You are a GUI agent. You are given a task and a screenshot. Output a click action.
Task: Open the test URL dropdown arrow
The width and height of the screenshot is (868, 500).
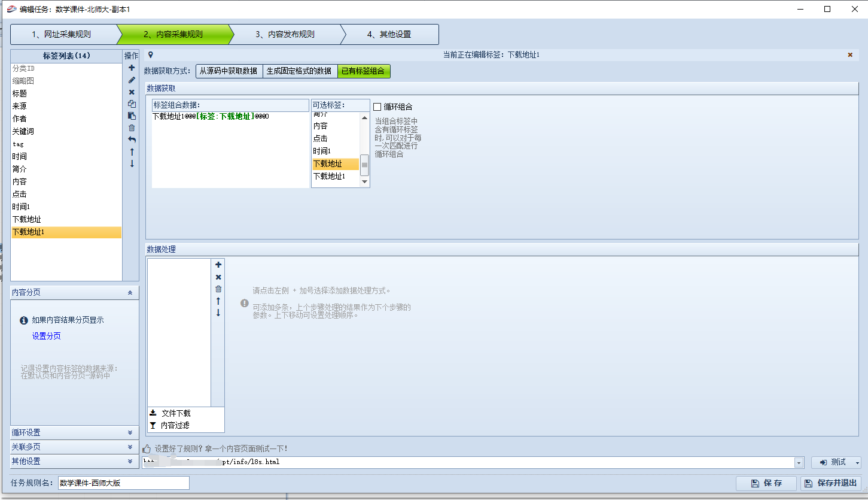click(799, 463)
